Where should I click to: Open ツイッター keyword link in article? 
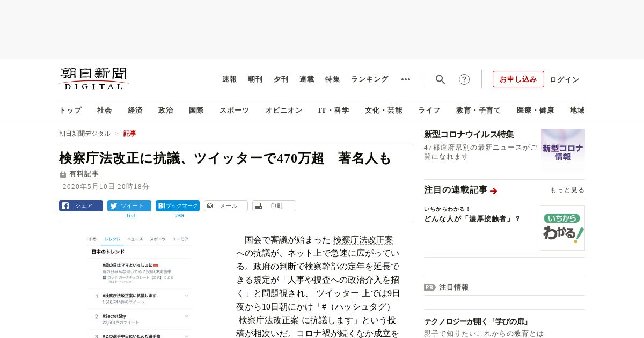[x=338, y=293]
